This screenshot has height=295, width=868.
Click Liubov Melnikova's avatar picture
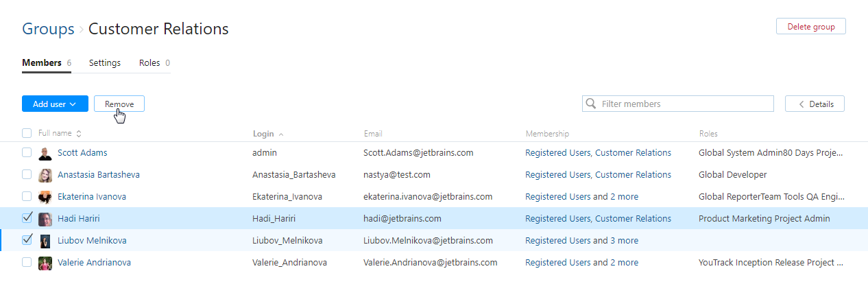(45, 241)
